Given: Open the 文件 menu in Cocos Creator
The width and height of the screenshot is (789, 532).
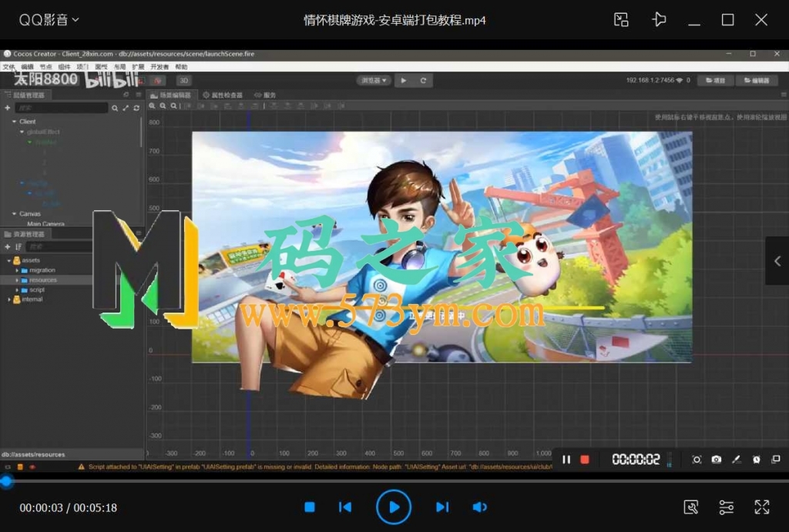Looking at the screenshot, I should 9,67.
